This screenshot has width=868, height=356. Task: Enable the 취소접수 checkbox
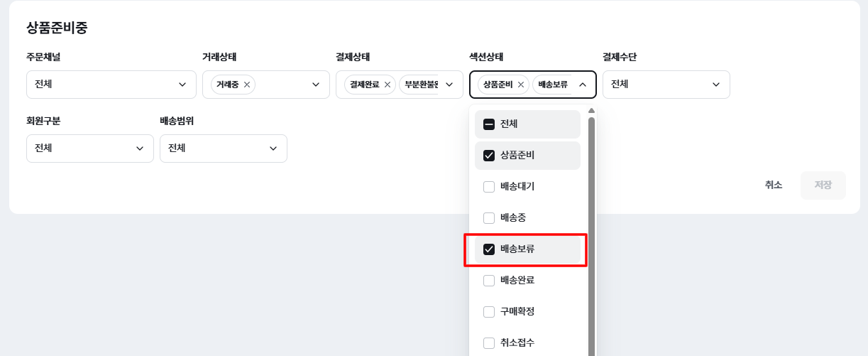point(489,343)
